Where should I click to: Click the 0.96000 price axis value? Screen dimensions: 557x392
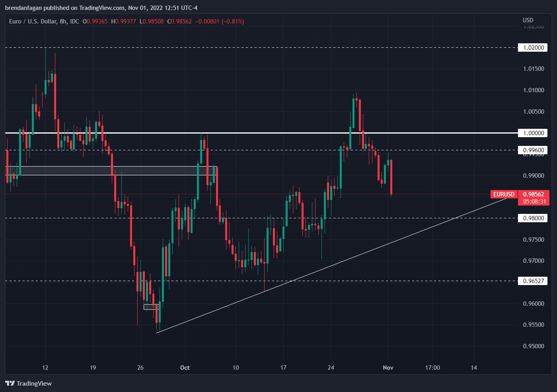pos(534,304)
